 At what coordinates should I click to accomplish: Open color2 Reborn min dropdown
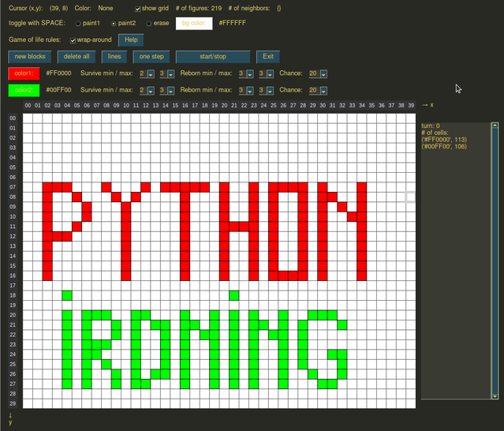click(250, 91)
